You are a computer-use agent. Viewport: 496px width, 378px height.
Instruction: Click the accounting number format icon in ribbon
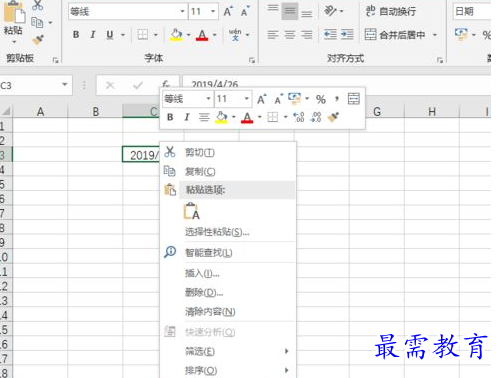tap(461, 34)
